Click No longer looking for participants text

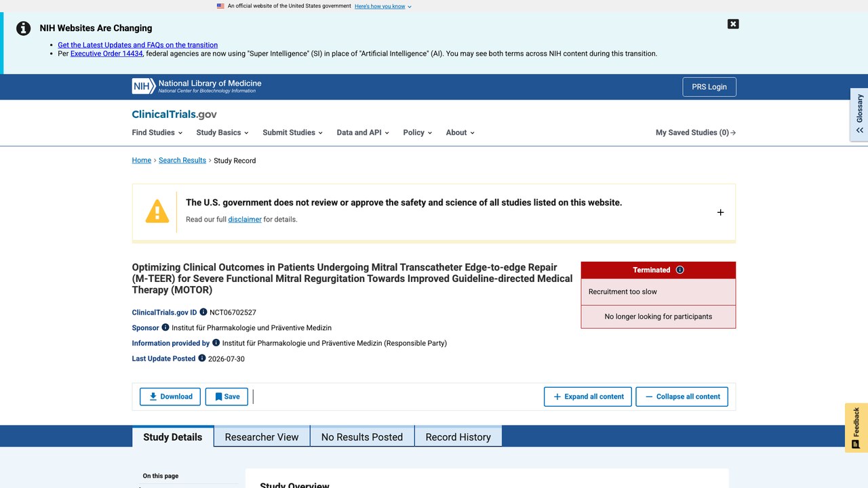(x=658, y=317)
